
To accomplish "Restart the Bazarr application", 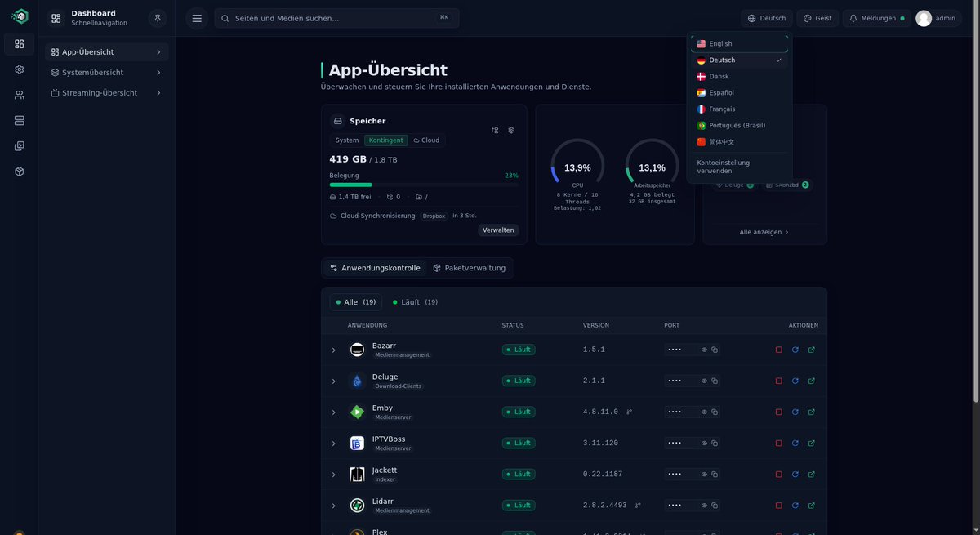I will coord(795,350).
